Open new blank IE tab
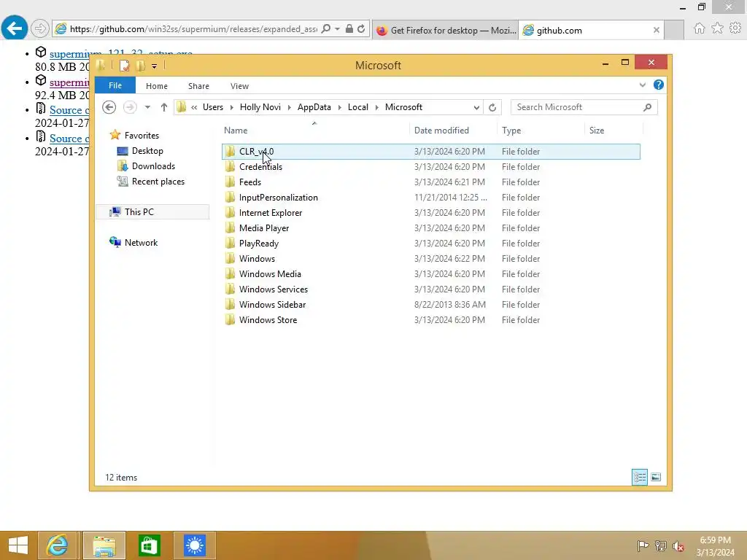 (674, 30)
